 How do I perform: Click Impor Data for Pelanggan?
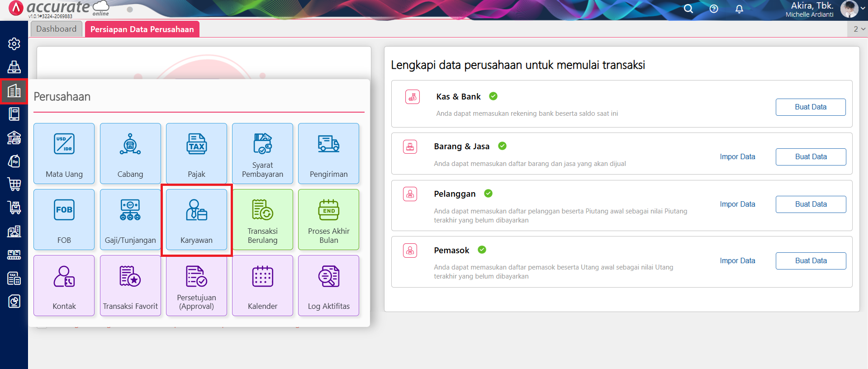737,204
